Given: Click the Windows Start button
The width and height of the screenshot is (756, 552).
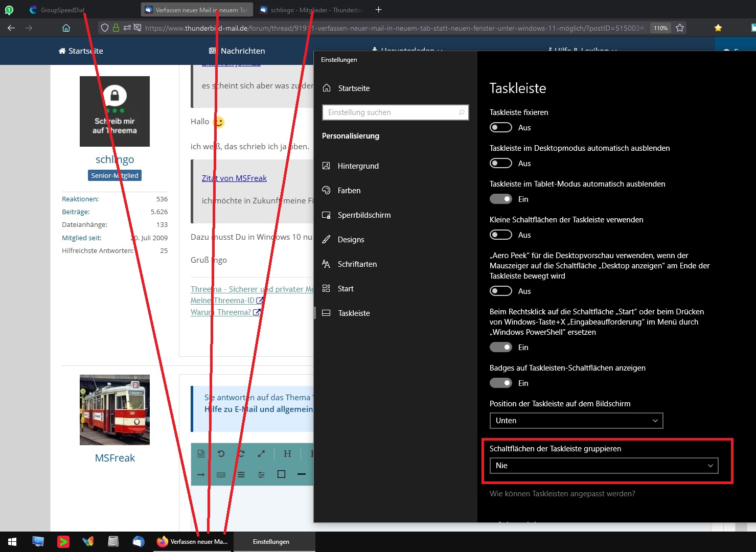Looking at the screenshot, I should pyautogui.click(x=12, y=542).
